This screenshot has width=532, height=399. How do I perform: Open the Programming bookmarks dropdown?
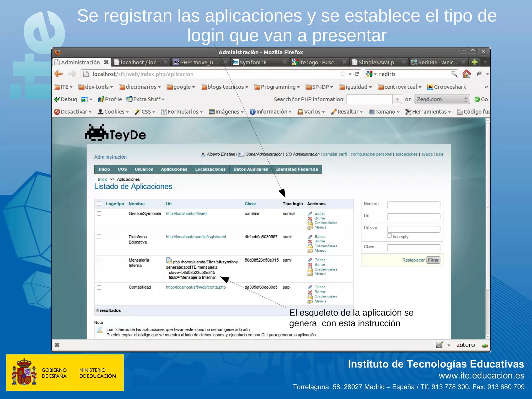tap(277, 87)
